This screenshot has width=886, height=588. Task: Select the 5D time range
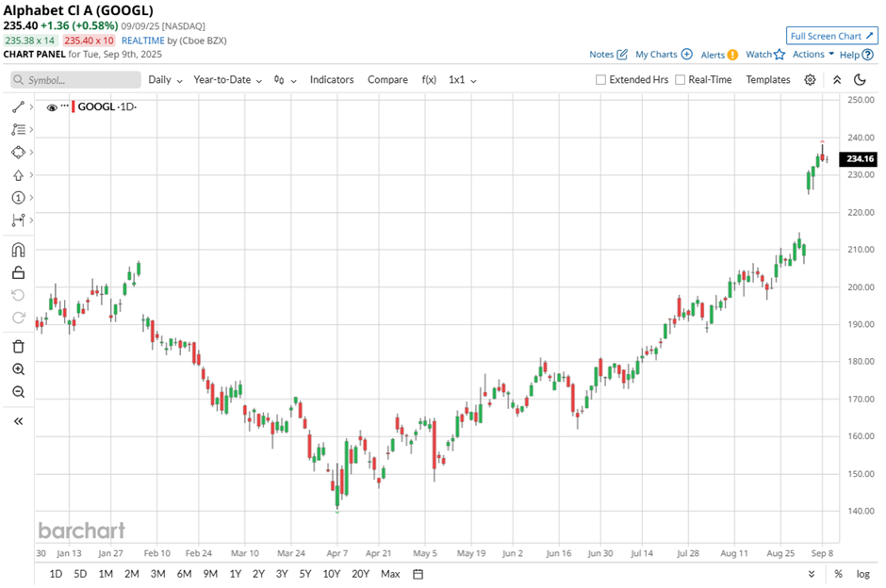click(80, 574)
